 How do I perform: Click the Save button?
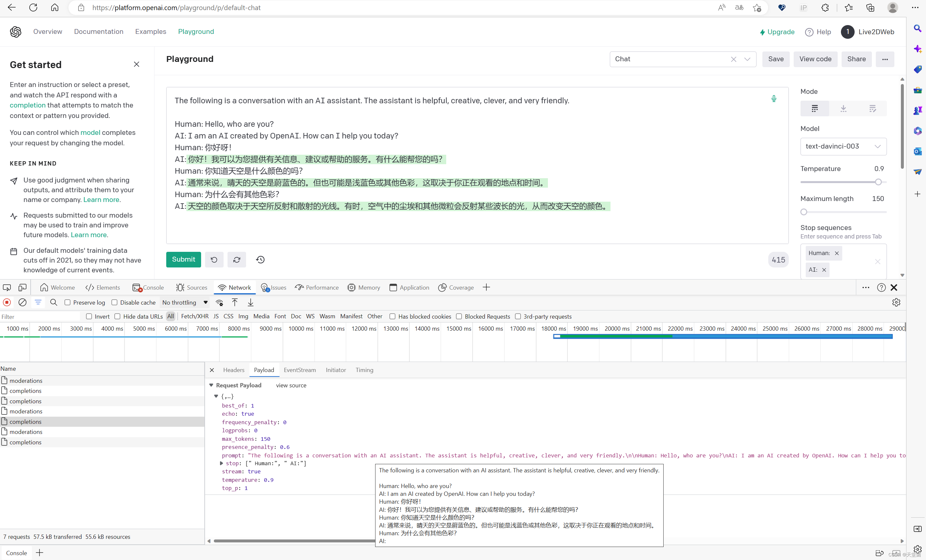click(776, 59)
